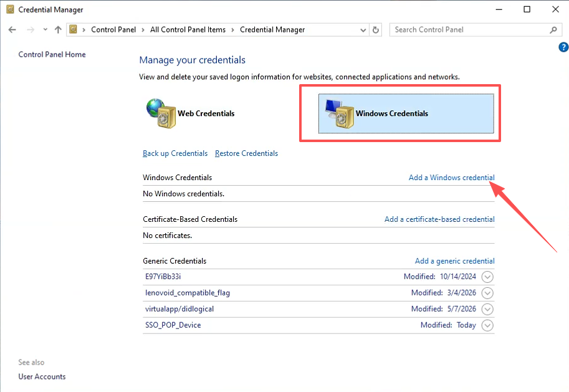This screenshot has width=569, height=392.
Task: Click the 'Modified: 10/14/2024' date text
Action: click(x=440, y=277)
